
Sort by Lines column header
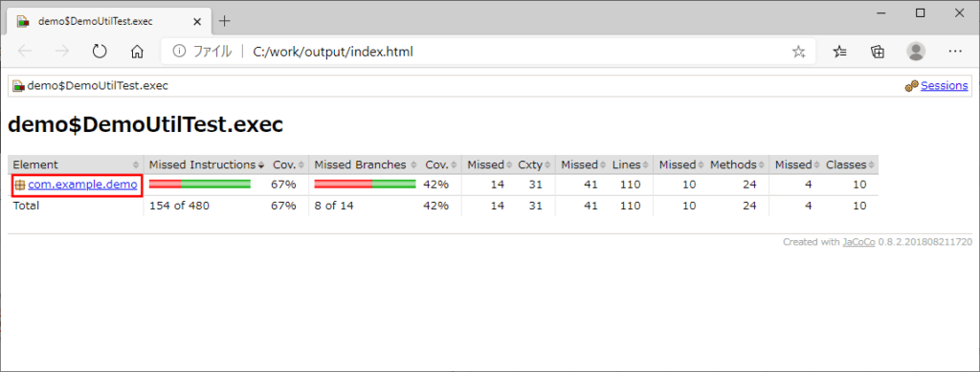tap(630, 164)
